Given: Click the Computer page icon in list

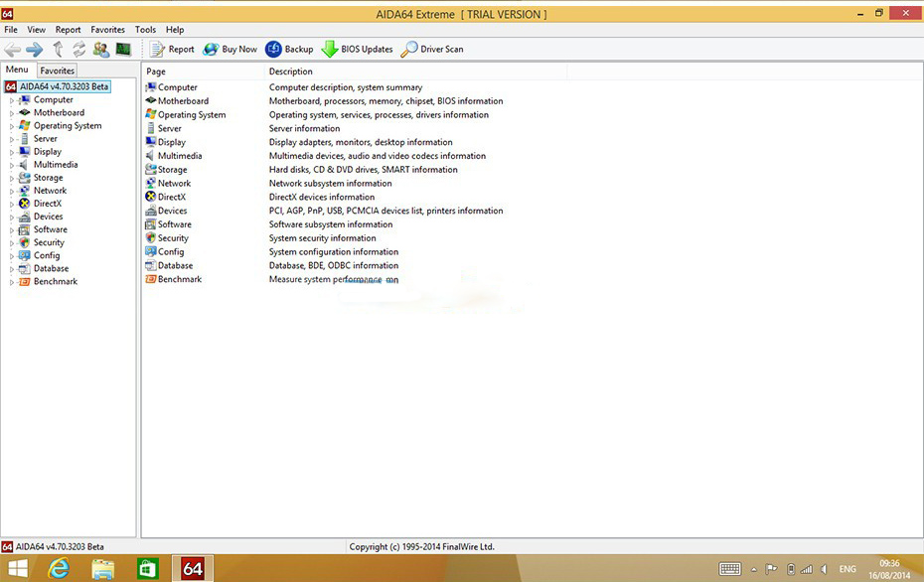Looking at the screenshot, I should (x=151, y=87).
